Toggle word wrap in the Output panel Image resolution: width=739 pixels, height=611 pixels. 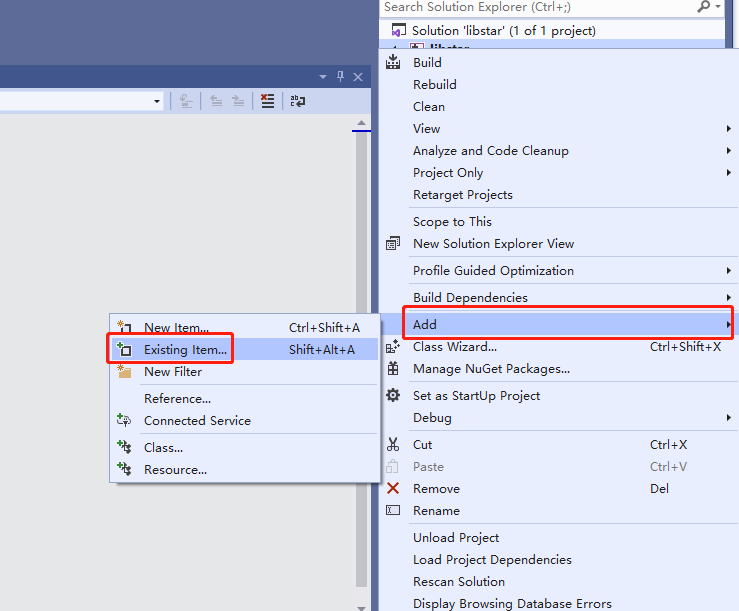click(297, 101)
